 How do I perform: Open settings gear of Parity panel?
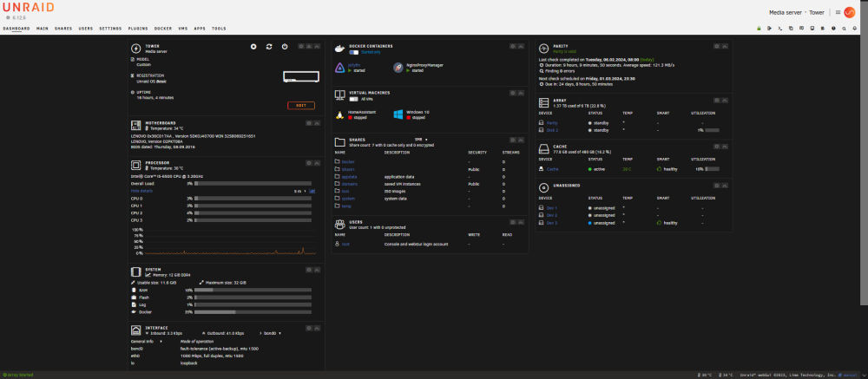716,47
